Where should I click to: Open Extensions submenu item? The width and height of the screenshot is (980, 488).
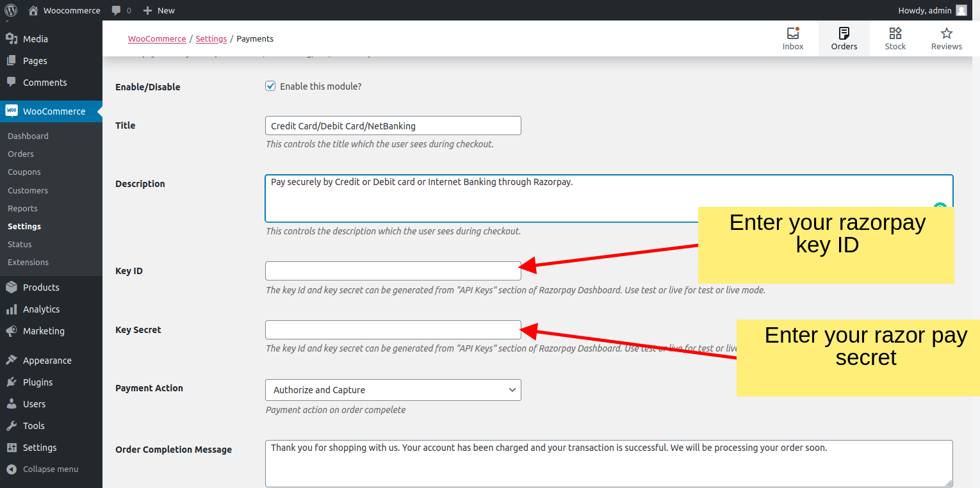[28, 262]
